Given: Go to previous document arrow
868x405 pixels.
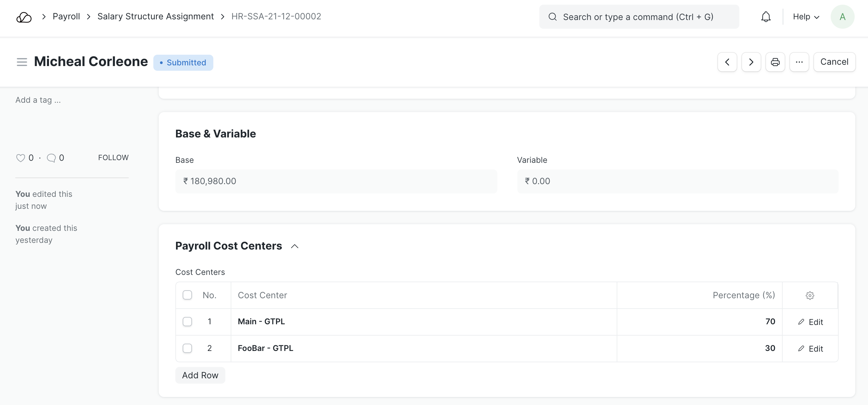Looking at the screenshot, I should coord(727,62).
